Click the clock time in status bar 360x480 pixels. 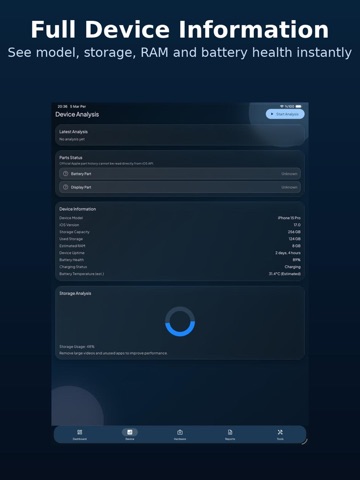62,106
